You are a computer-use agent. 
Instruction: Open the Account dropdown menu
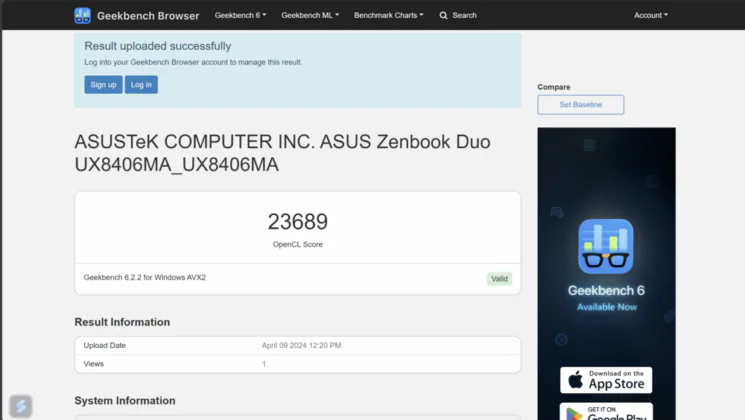point(650,15)
